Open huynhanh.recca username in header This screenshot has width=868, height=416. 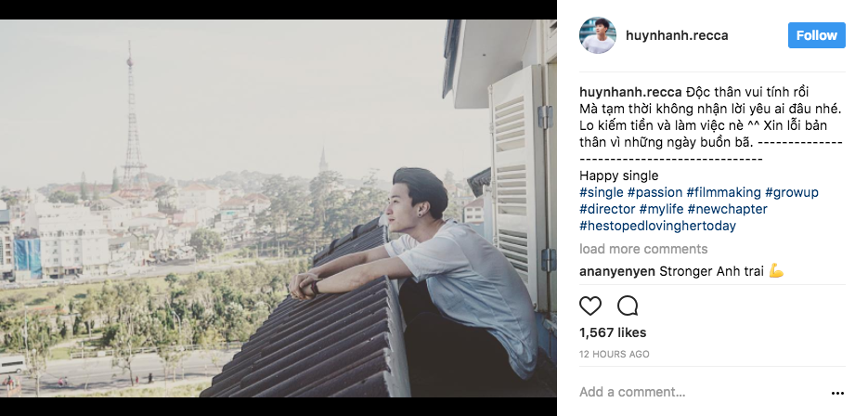pos(675,35)
